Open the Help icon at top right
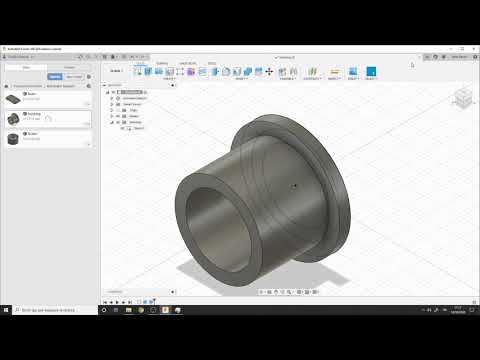Viewport: 480px width, 360px height. pyautogui.click(x=475, y=57)
